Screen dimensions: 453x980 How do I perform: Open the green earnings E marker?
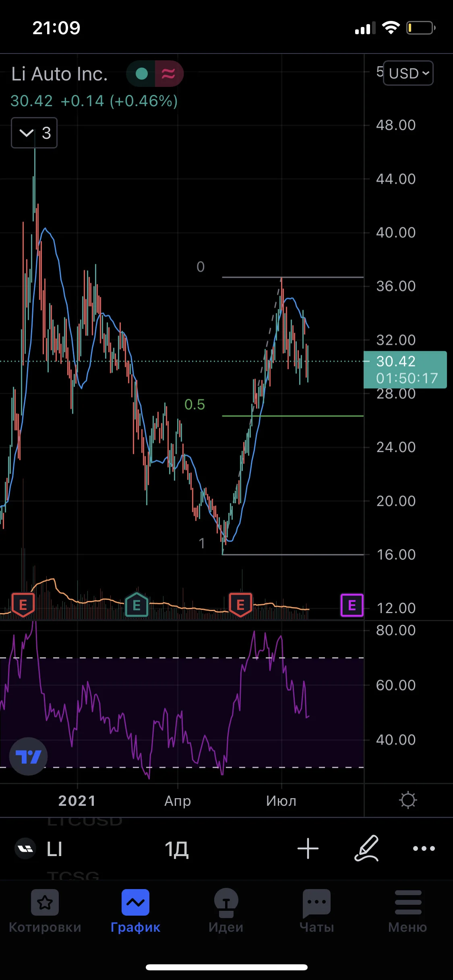coord(137,605)
